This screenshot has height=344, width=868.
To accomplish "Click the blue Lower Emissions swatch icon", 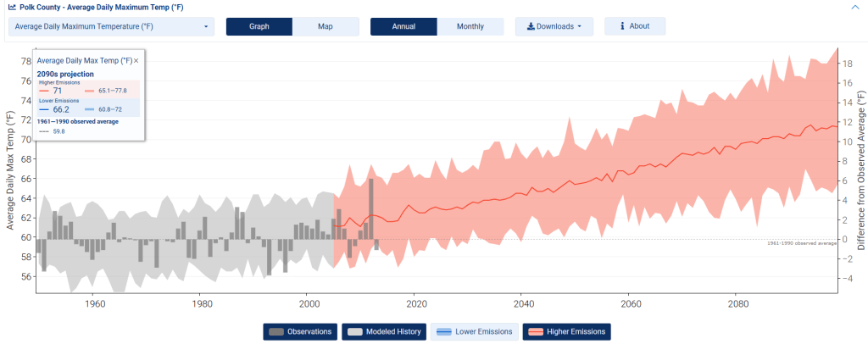I will (443, 331).
